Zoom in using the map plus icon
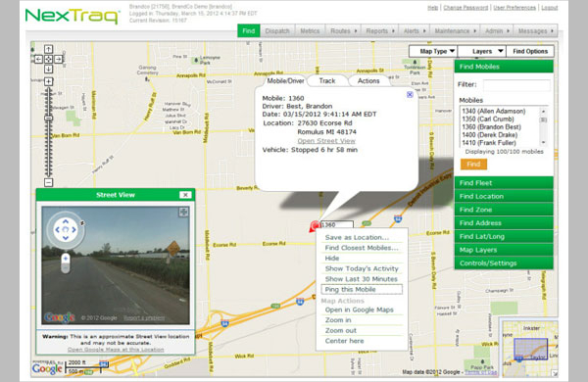 tap(48, 81)
